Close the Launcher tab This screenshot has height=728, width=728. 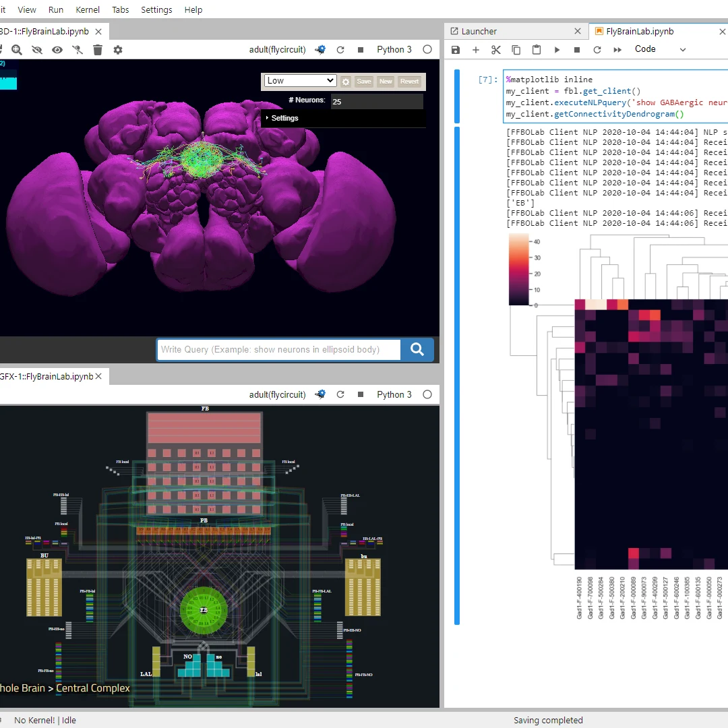click(x=578, y=31)
